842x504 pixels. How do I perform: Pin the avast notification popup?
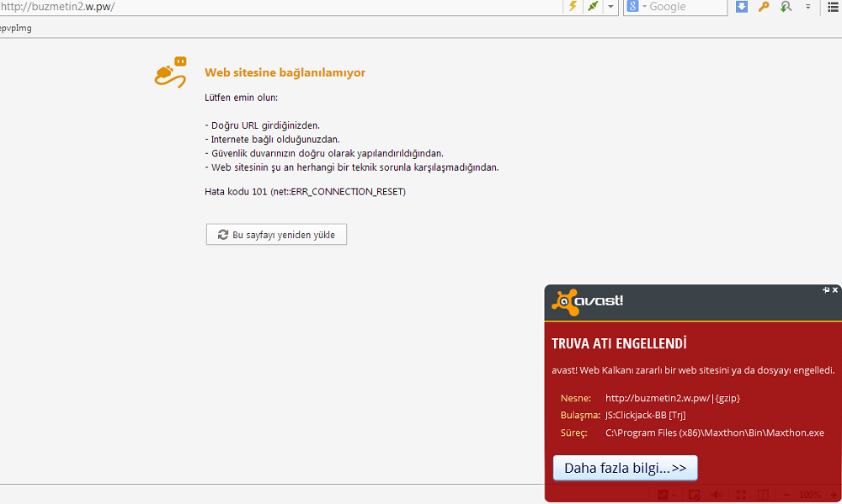(x=826, y=289)
